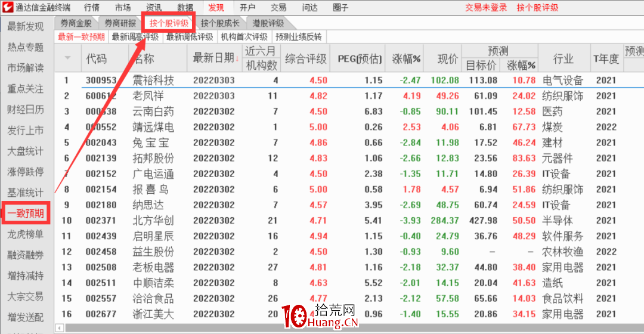Open 最新发现 in the sidebar

pyautogui.click(x=26, y=27)
